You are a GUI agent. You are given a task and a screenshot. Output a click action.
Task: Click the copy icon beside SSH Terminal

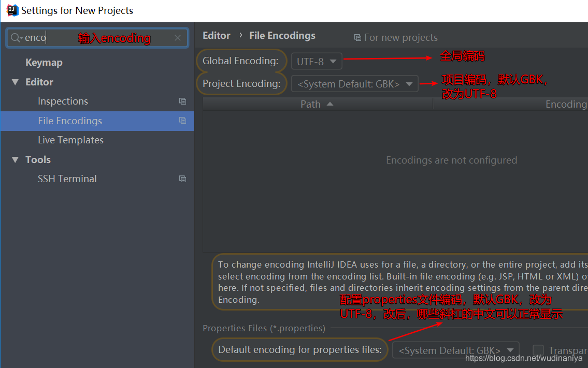[x=183, y=179]
